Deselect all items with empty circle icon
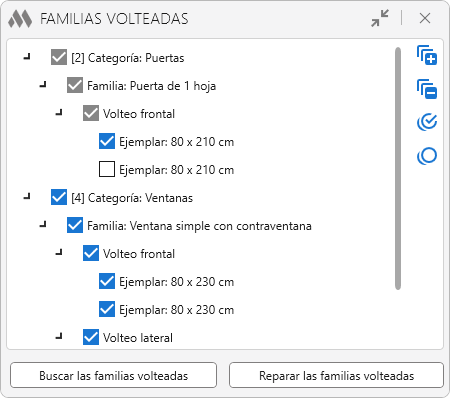450x398 pixels. (x=427, y=156)
